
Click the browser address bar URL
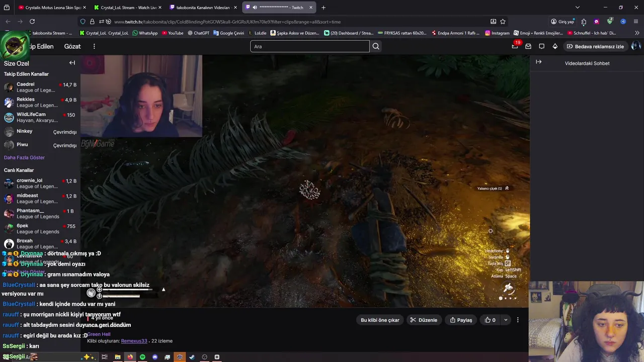(x=227, y=22)
